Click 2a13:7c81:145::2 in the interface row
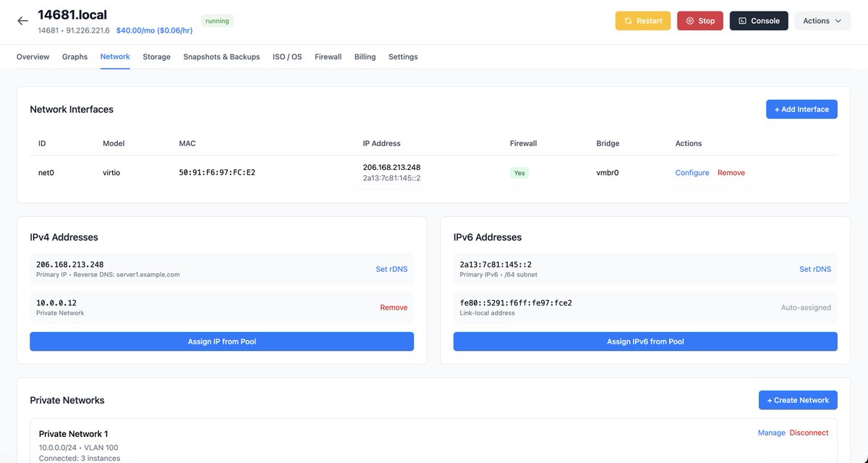This screenshot has height=463, width=868. [x=391, y=178]
